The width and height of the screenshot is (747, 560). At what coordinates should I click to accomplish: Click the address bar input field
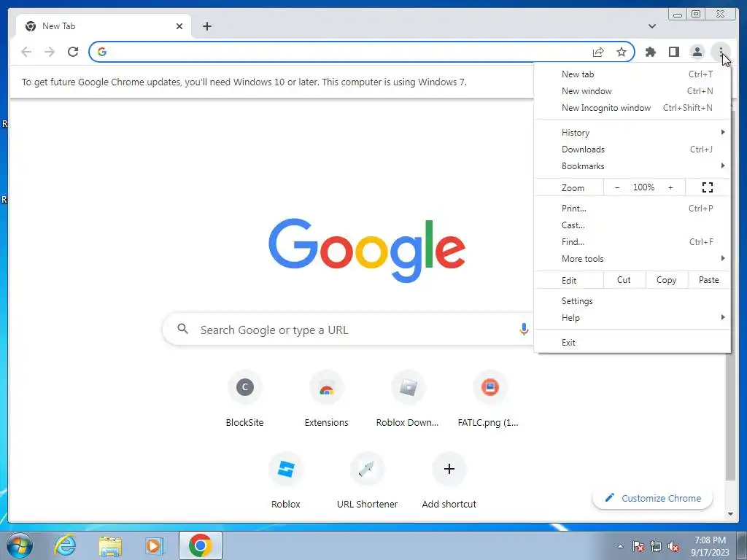click(x=348, y=52)
